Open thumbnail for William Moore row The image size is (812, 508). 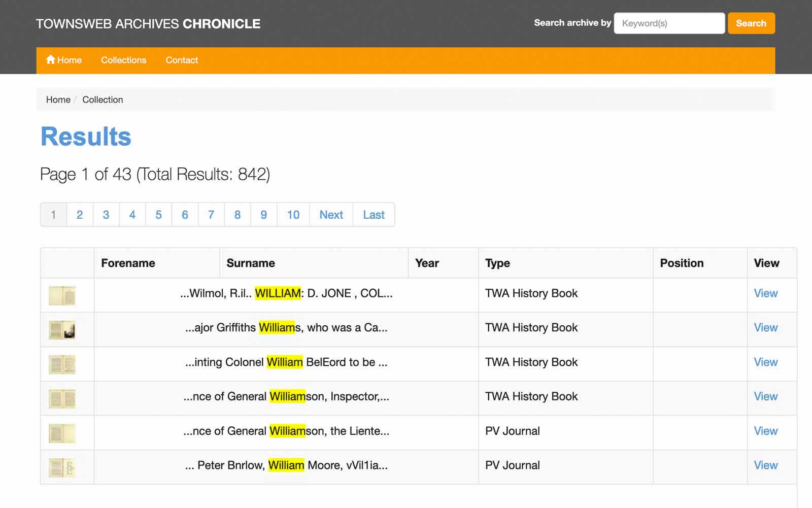(62, 467)
